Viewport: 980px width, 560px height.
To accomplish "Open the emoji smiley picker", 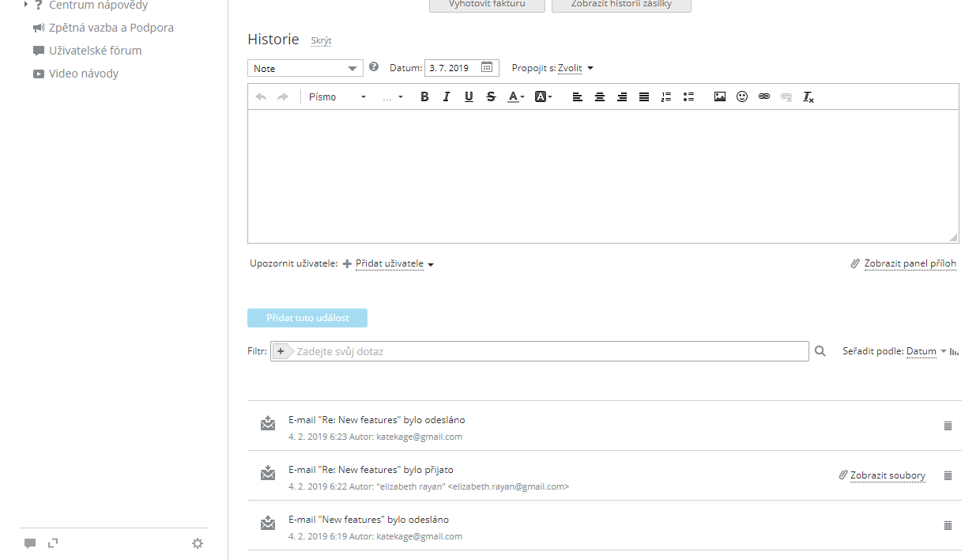I will (x=741, y=96).
